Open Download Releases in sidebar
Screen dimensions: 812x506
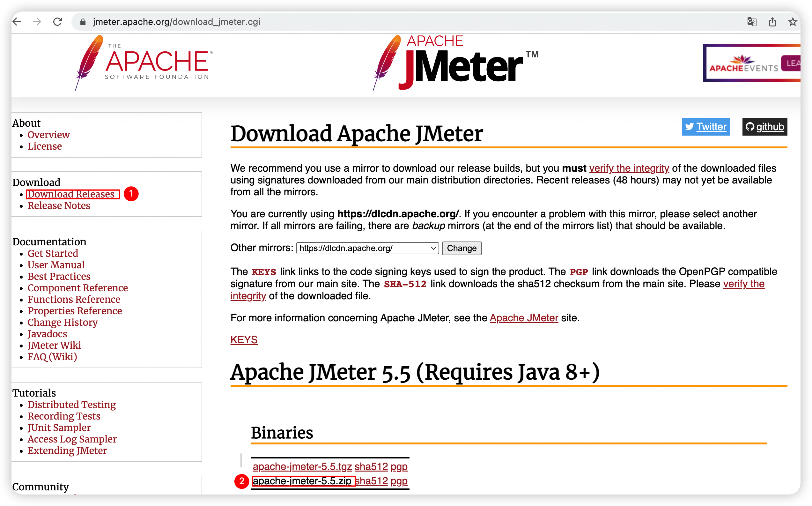click(71, 194)
